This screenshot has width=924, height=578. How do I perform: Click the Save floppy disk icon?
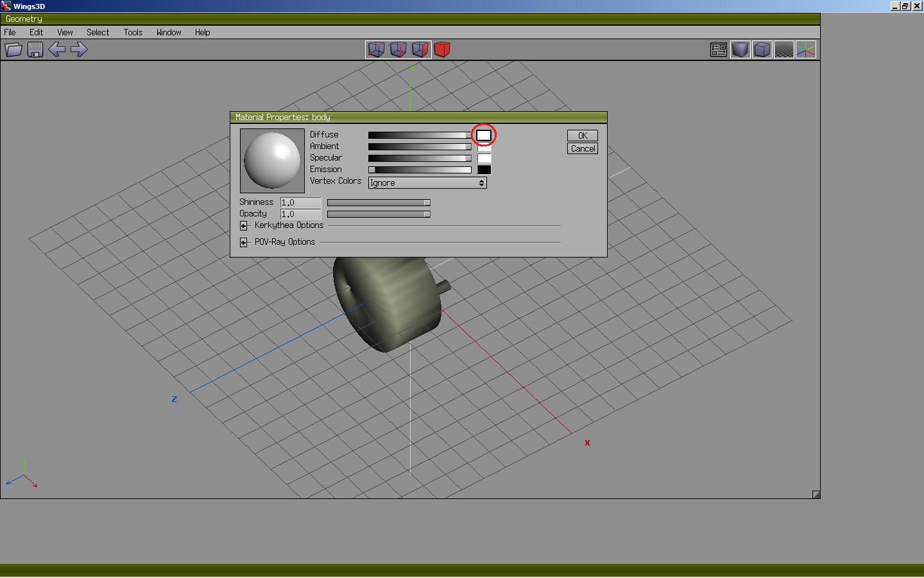coord(35,49)
